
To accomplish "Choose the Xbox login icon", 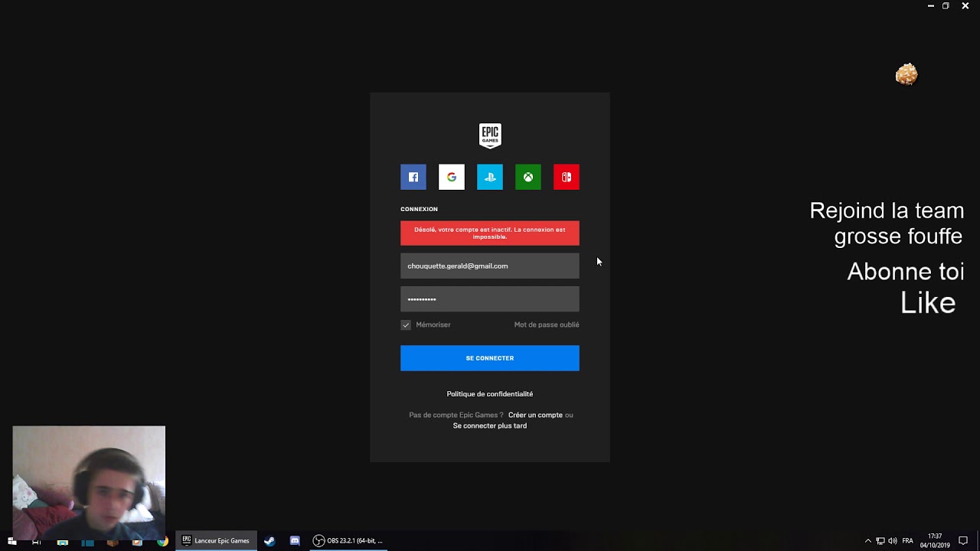I will click(x=528, y=177).
